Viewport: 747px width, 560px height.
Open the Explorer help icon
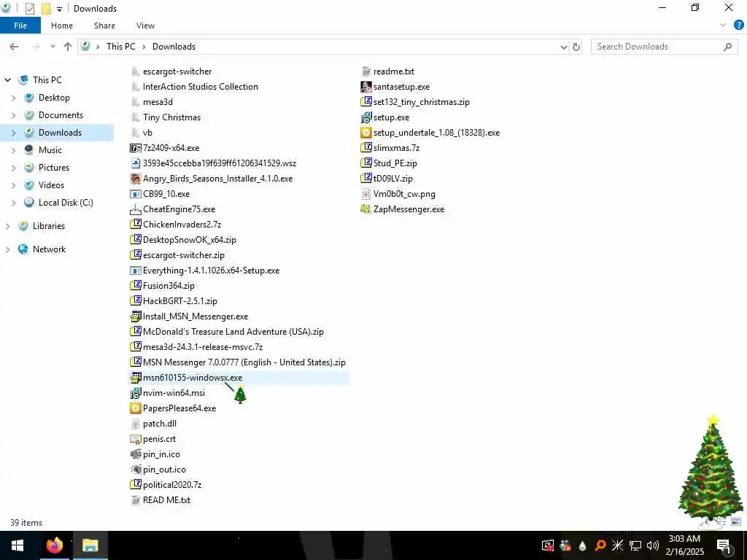[739, 26]
